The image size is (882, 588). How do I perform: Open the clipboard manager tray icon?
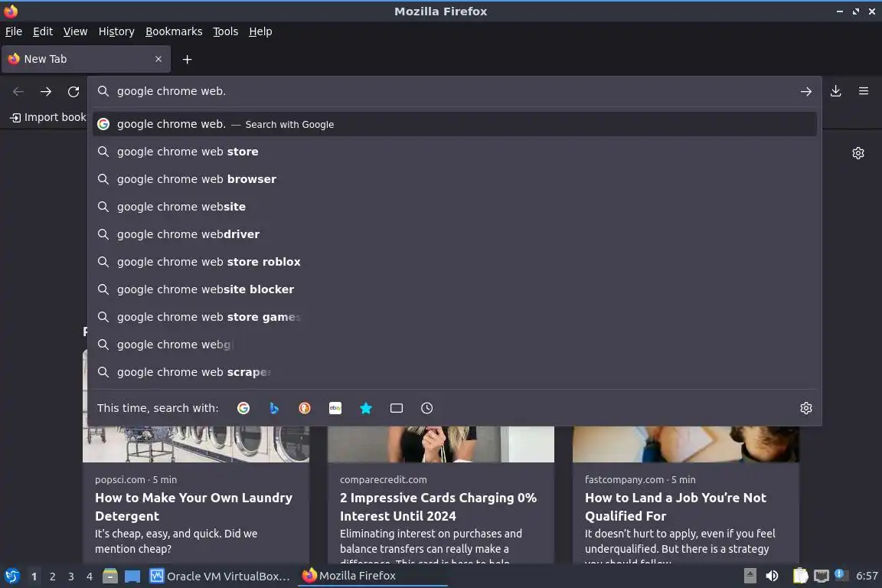tap(800, 576)
